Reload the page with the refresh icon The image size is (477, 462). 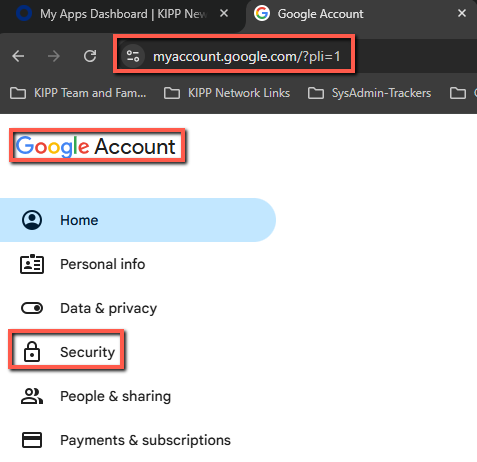pyautogui.click(x=90, y=56)
